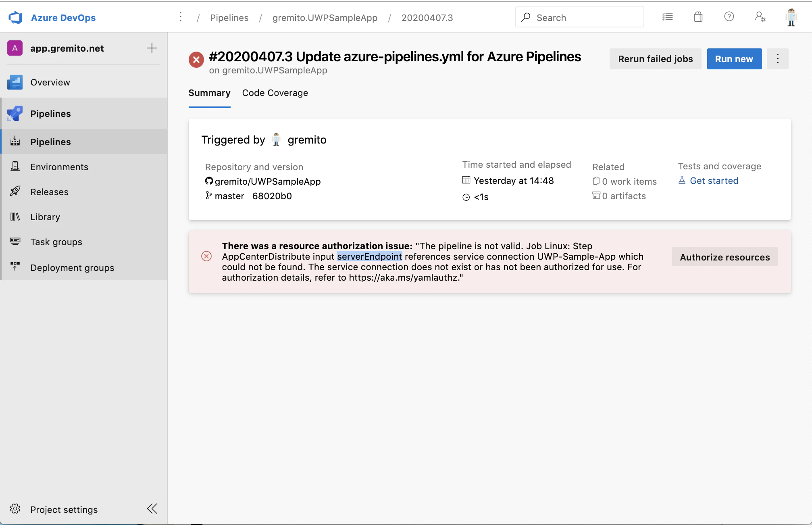Click the commit hash 68020b0
The height and width of the screenshot is (525, 812).
(x=272, y=196)
